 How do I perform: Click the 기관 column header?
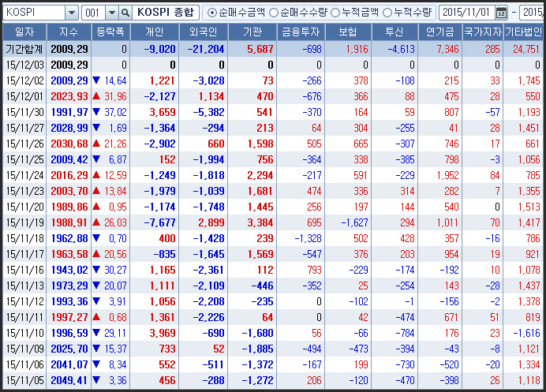pyautogui.click(x=252, y=32)
